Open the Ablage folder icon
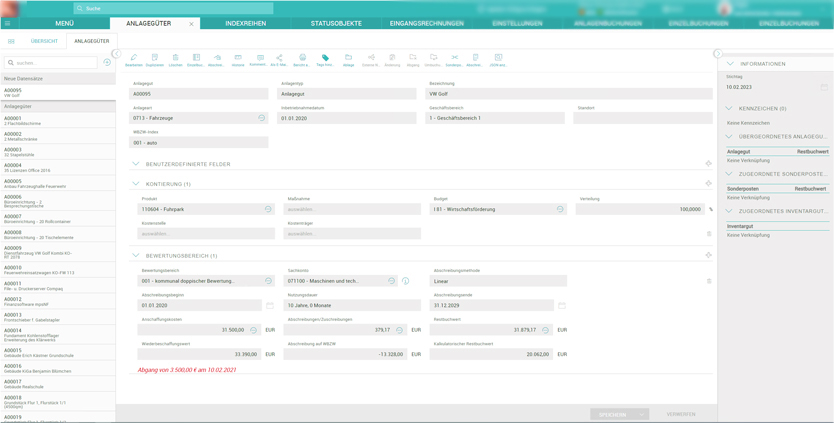The image size is (834, 423). pos(348,59)
